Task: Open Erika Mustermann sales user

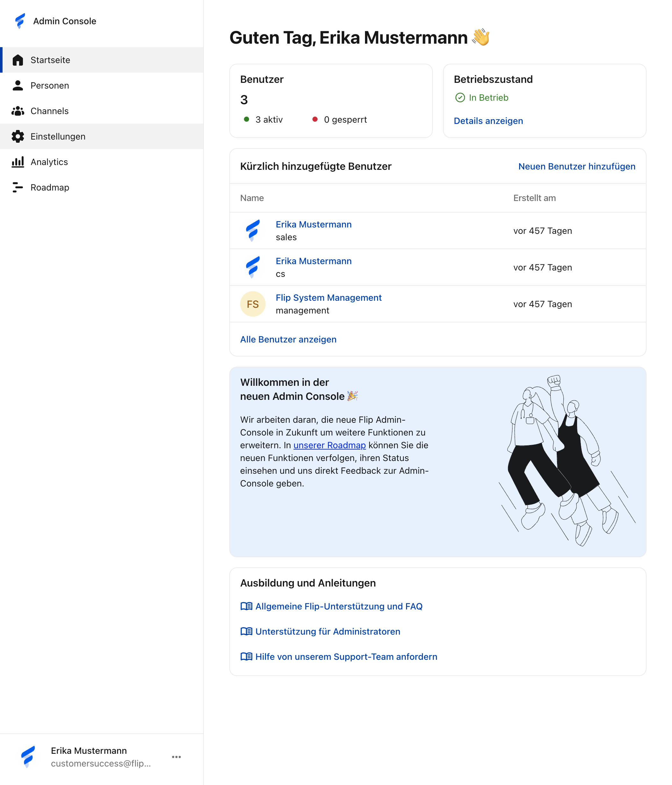Action: (x=314, y=224)
